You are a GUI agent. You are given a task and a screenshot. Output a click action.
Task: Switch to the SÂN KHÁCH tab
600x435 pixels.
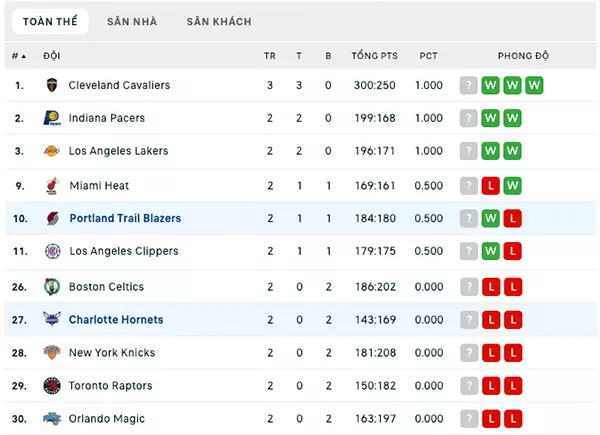pyautogui.click(x=219, y=22)
